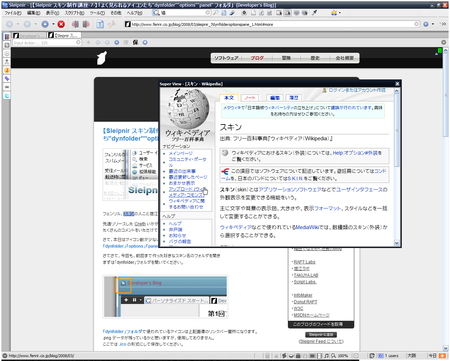
Task: Select the 履歴 tab in Wikipedia popup
Action: click(x=294, y=98)
